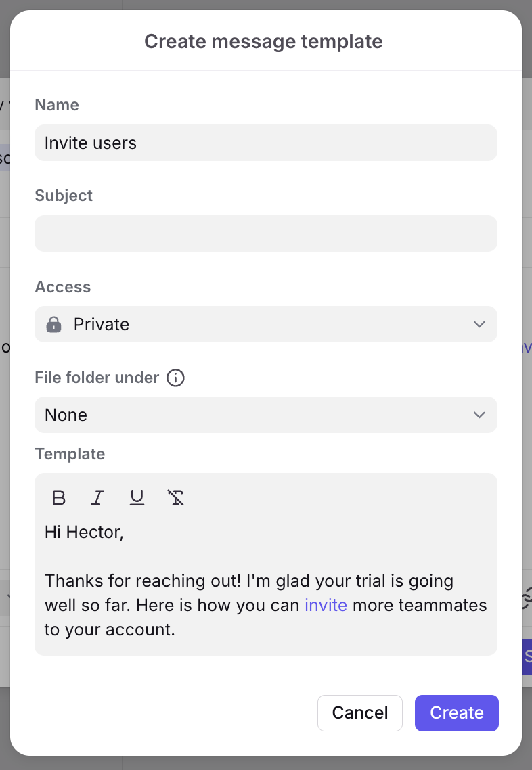The image size is (532, 770).
Task: Expand the Access chevron arrow
Action: 479,324
